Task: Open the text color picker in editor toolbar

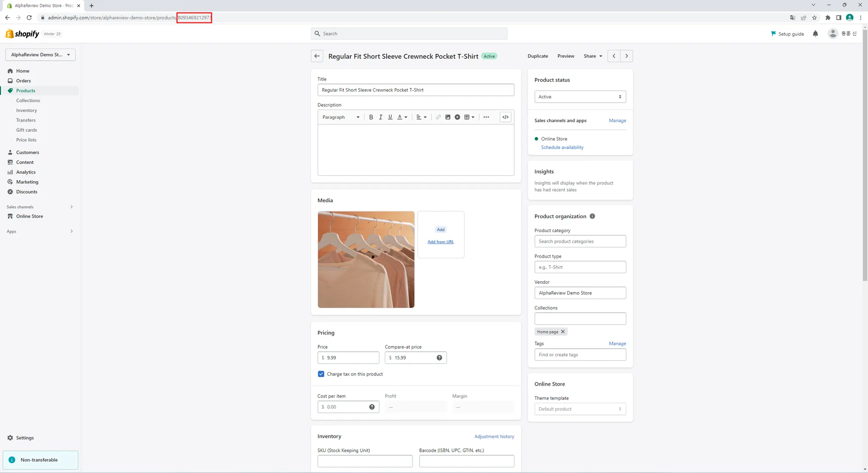Action: [x=402, y=117]
